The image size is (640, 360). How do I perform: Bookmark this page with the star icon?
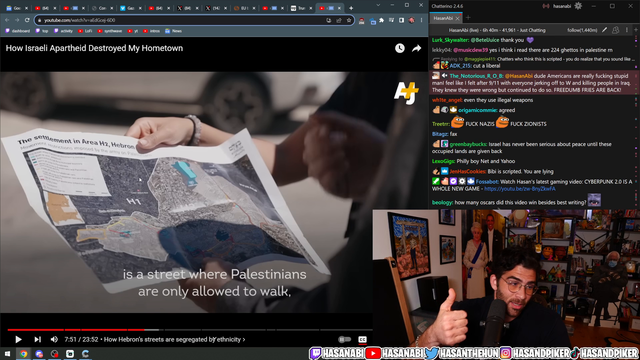[349, 20]
